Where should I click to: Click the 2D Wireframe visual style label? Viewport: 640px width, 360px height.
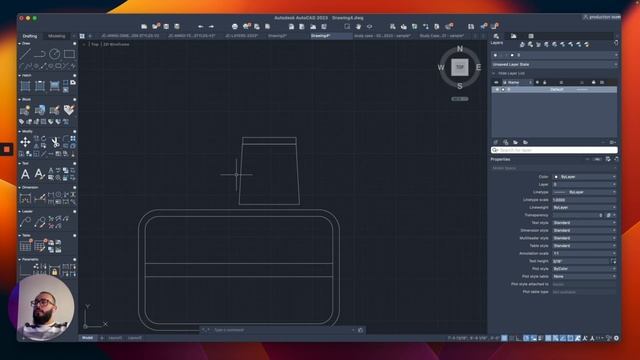(x=117, y=44)
